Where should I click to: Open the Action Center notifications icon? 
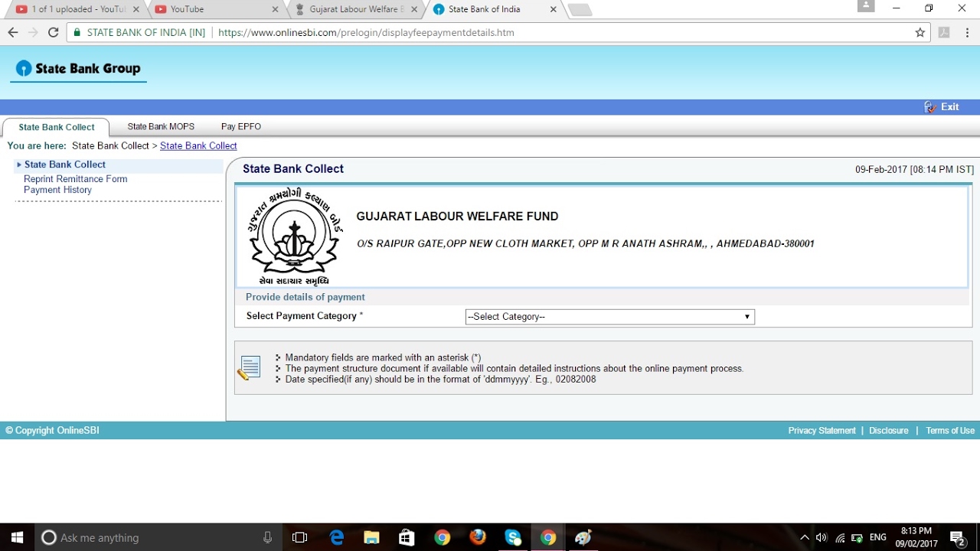957,537
